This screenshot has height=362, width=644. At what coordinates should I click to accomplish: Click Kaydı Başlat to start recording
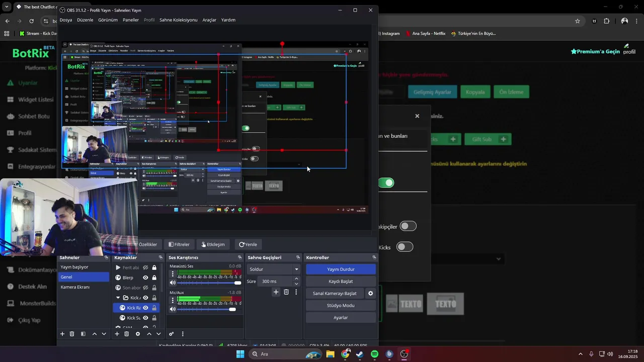coord(341,282)
